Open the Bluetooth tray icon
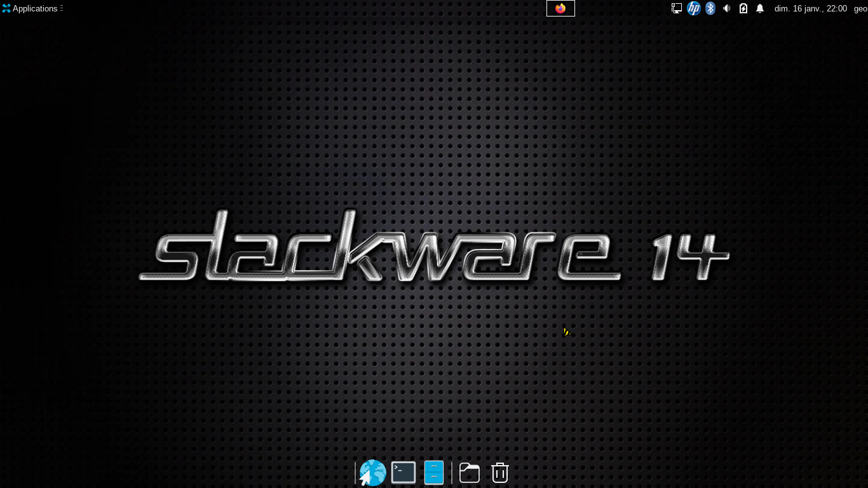Screen dimensions: 868x488 click(710, 8)
